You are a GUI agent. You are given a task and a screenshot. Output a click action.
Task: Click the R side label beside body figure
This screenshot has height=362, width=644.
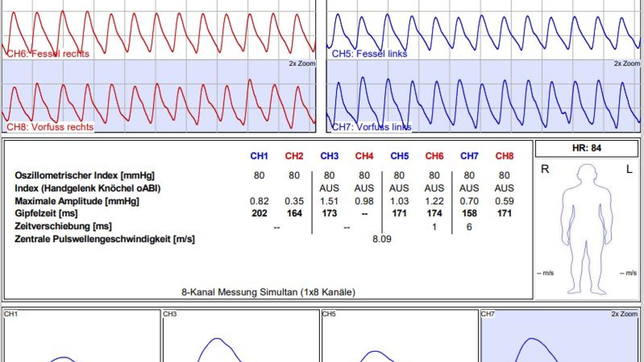pos(545,169)
